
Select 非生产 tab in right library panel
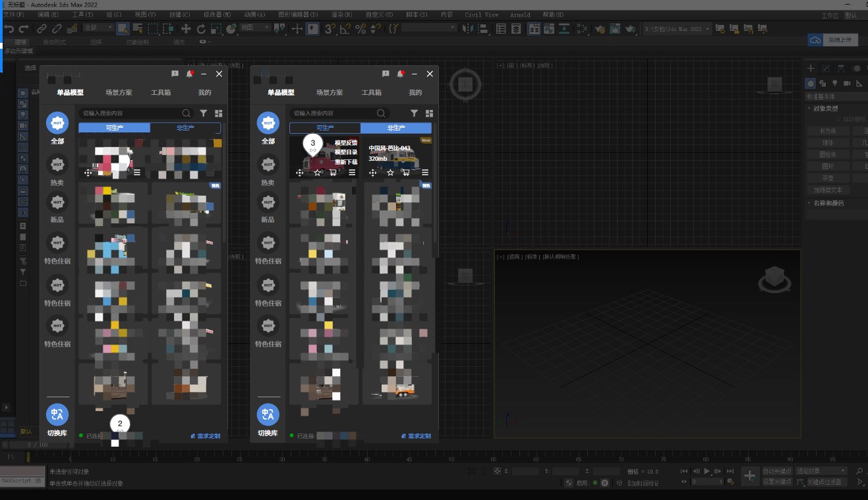396,128
